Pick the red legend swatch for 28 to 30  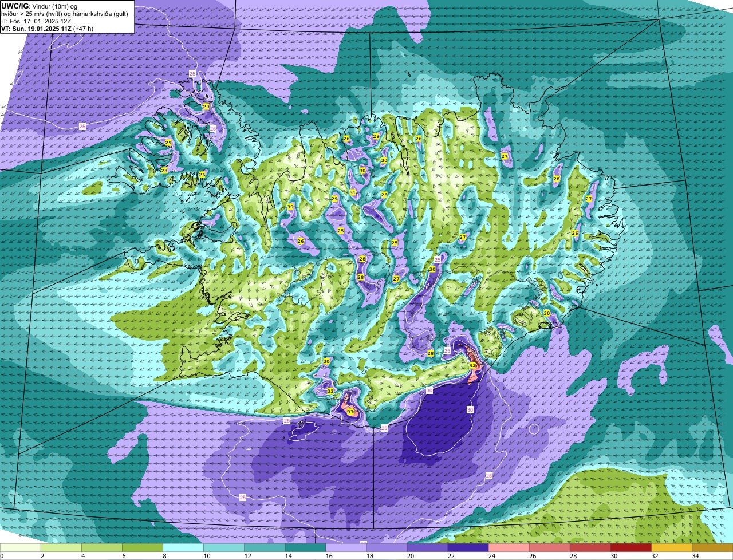tap(590, 547)
